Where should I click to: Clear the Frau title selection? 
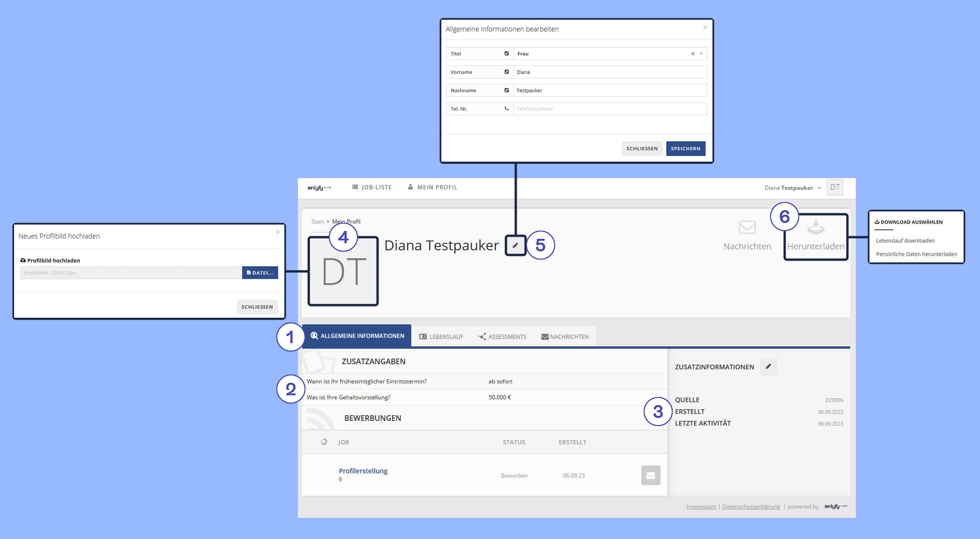(693, 54)
